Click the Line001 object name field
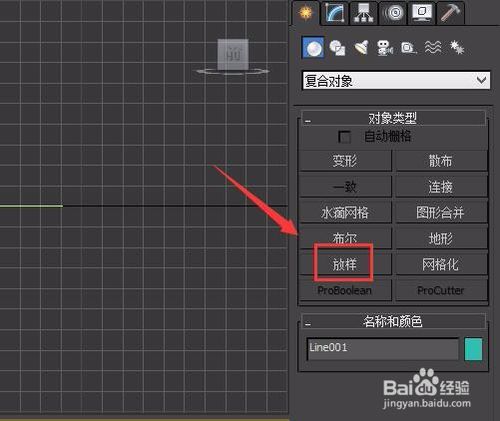 (x=383, y=349)
